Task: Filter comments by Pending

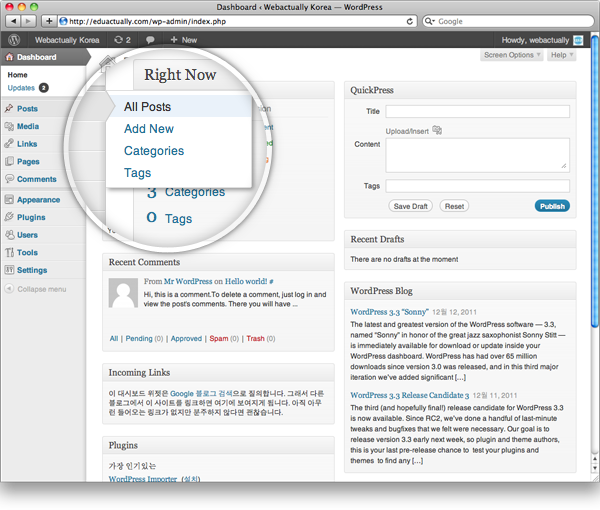Action: tap(139, 339)
